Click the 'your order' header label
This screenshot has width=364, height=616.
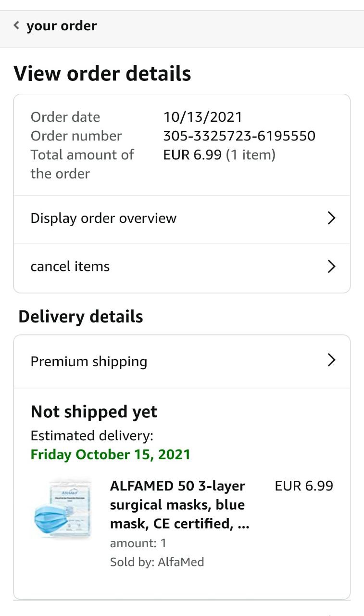click(62, 26)
